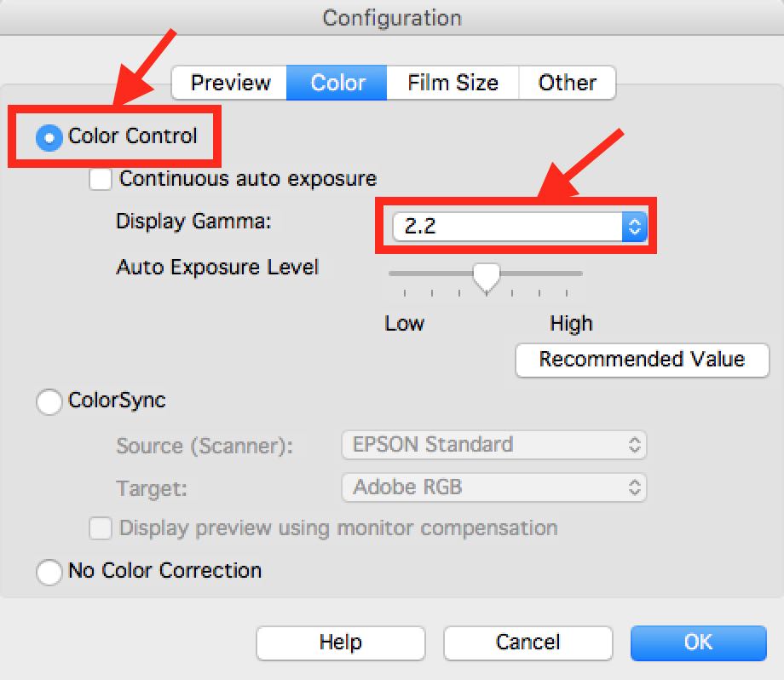The image size is (784, 680).
Task: Expand the Source (Scanner) dropdown
Action: click(x=493, y=445)
